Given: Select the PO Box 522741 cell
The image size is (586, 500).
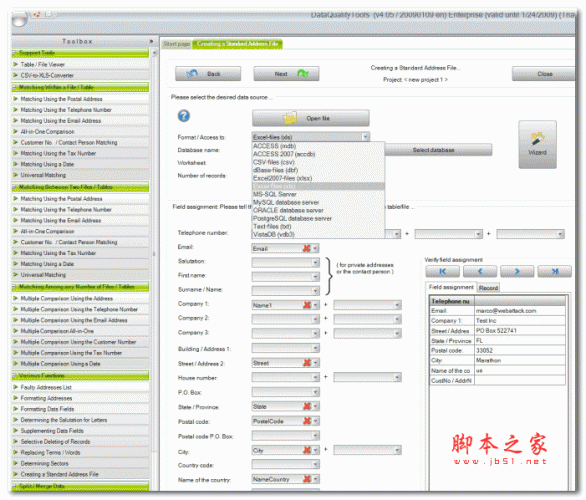Looking at the screenshot, I should [519, 330].
